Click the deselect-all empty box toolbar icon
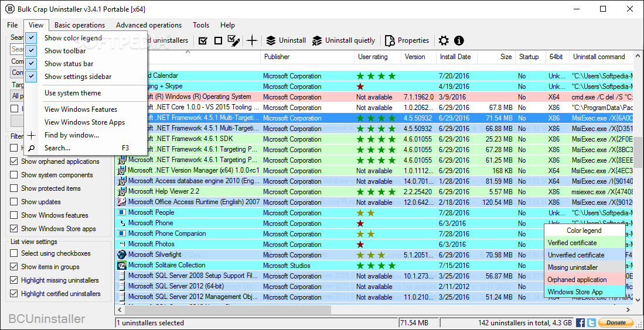 [218, 40]
